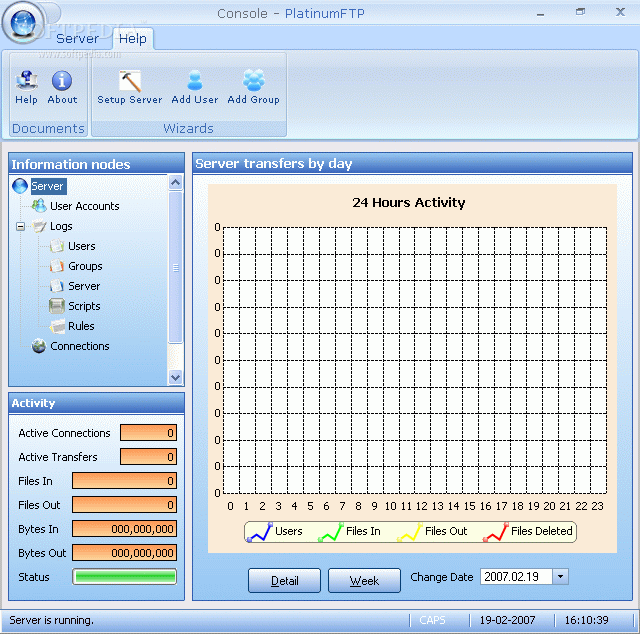
Task: Click the 'Server transfers by day' header
Action: tap(412, 163)
